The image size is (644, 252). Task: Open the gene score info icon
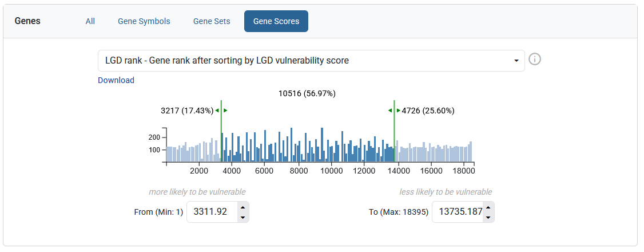[x=534, y=59]
